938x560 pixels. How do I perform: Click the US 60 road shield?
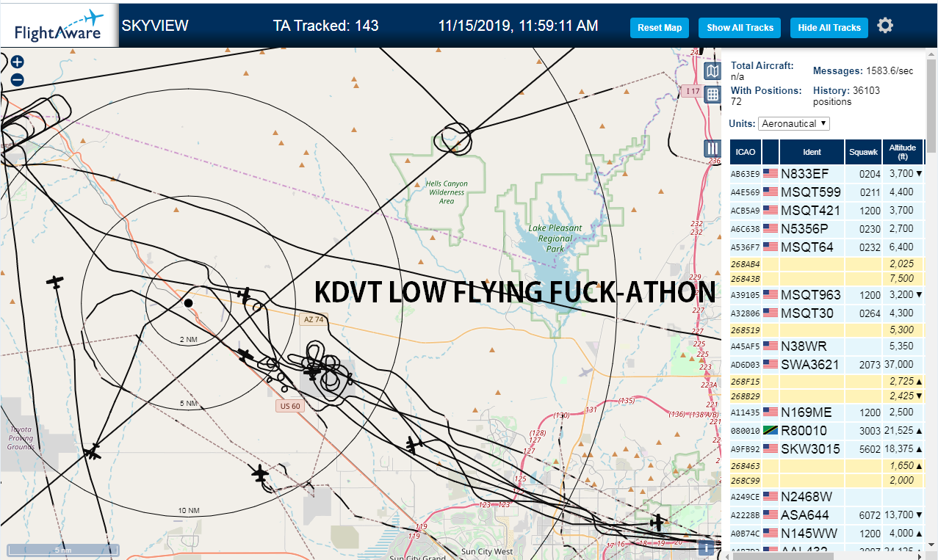291,406
